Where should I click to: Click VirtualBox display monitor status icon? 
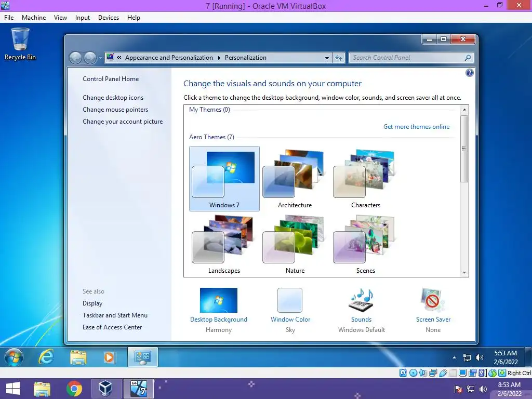coord(462,373)
